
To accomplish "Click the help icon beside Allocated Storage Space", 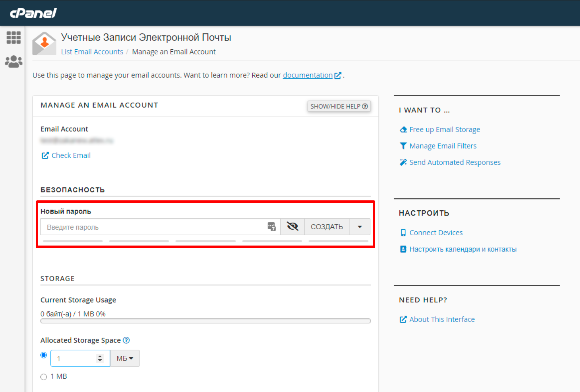I will (126, 340).
